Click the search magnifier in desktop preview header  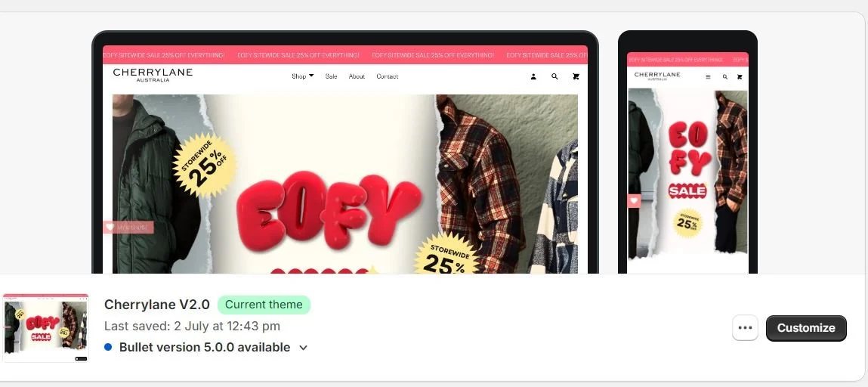(x=554, y=77)
